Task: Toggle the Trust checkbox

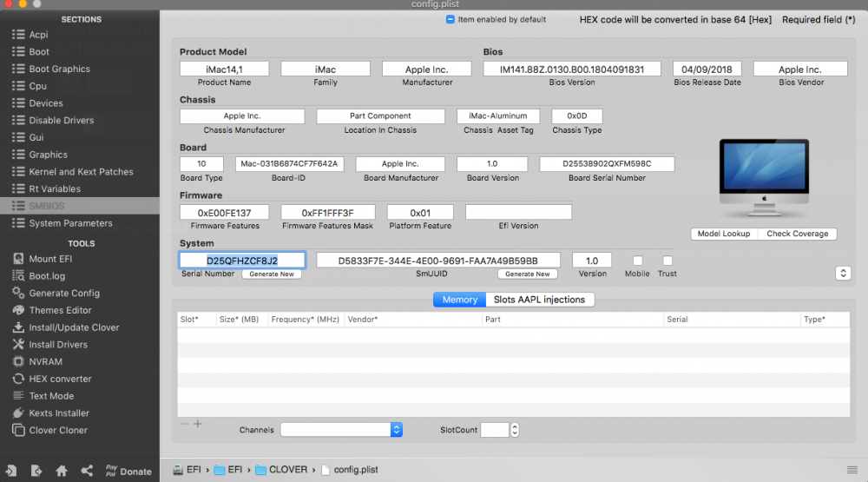Action: (667, 261)
